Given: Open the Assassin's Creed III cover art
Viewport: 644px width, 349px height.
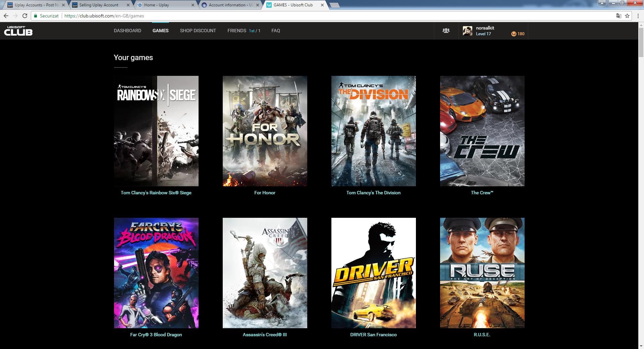Looking at the screenshot, I should tap(265, 273).
